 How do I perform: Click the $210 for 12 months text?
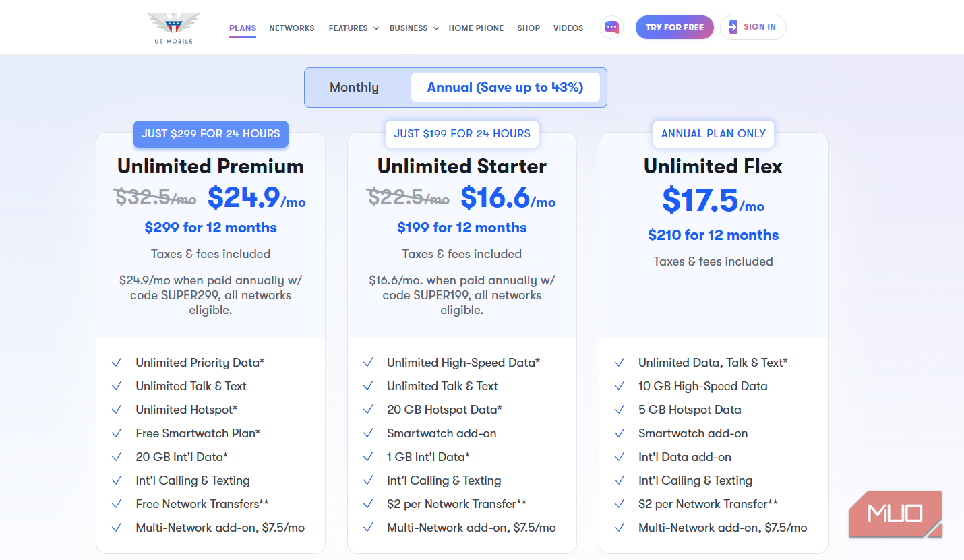pyautogui.click(x=713, y=235)
